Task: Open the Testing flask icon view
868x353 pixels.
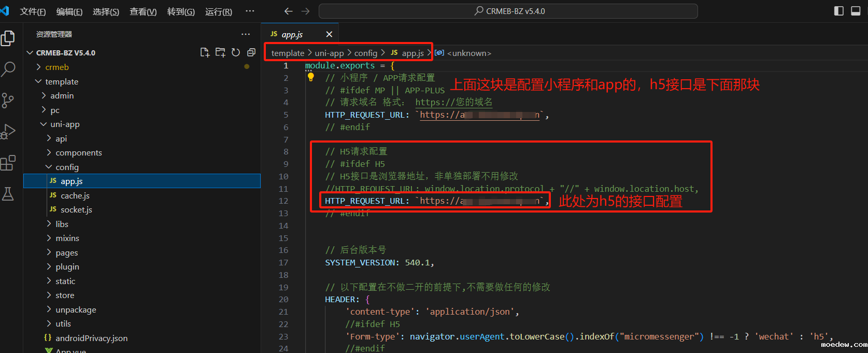Action: point(8,194)
